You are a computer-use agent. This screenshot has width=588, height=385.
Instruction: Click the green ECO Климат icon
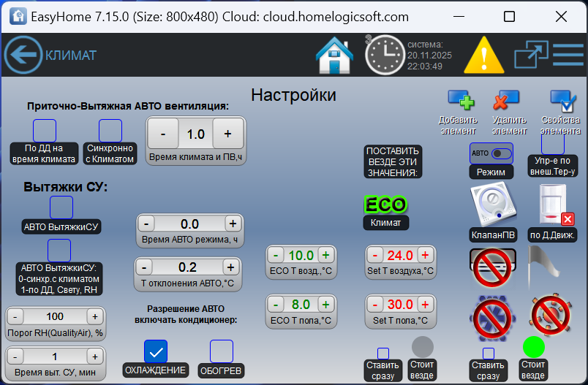click(x=385, y=205)
